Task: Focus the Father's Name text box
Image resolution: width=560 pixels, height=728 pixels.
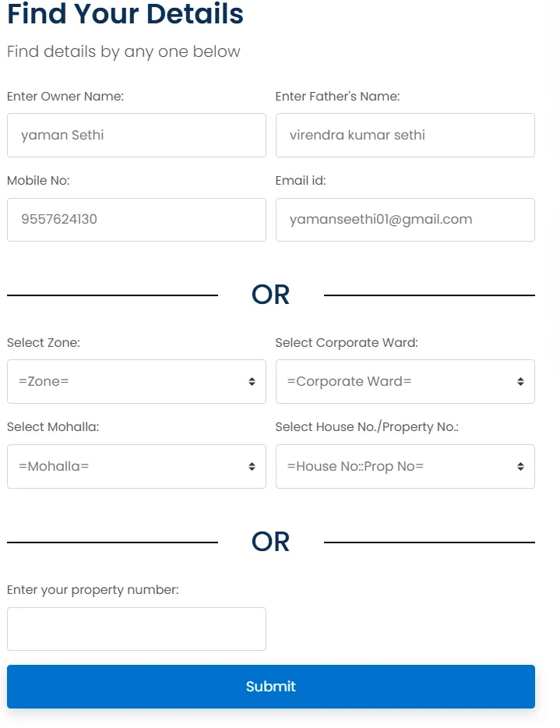Action: click(405, 135)
